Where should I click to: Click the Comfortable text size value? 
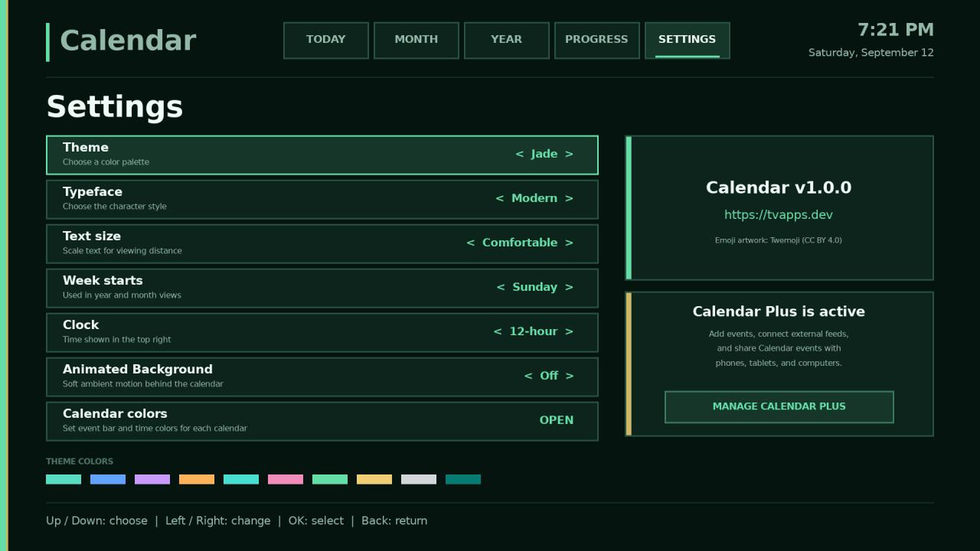pyautogui.click(x=520, y=243)
